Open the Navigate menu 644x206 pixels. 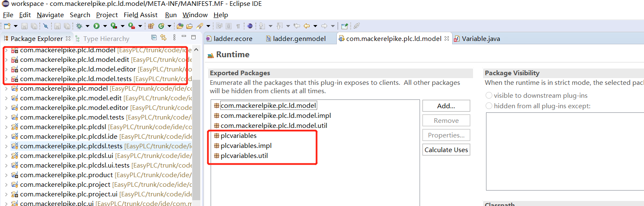click(50, 15)
